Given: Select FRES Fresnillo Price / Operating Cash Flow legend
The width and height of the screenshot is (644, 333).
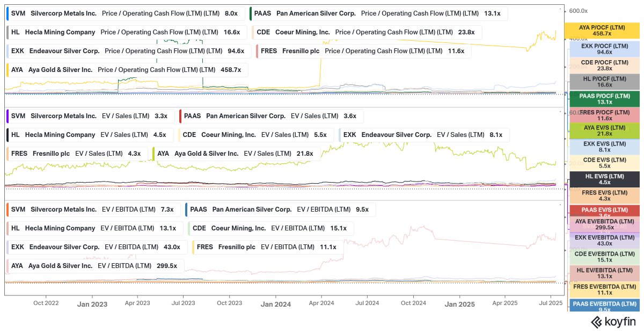Looking at the screenshot, I should point(363,51).
